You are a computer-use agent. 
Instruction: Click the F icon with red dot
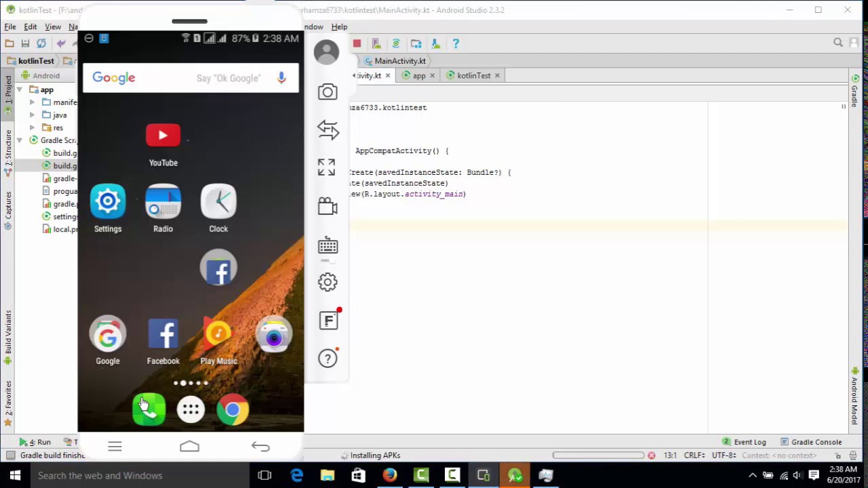329,320
